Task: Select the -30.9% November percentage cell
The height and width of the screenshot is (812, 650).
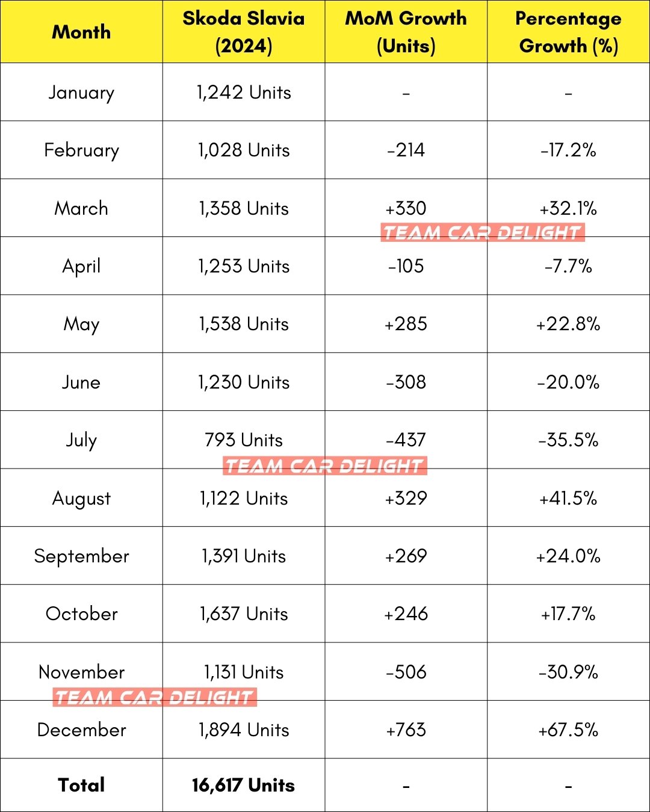Action: [569, 672]
